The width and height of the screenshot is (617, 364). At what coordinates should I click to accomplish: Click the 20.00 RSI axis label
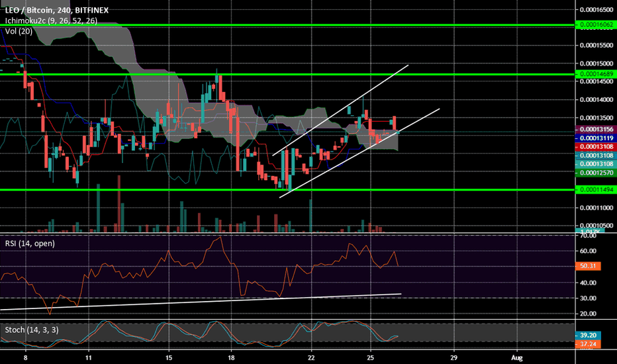tap(588, 314)
